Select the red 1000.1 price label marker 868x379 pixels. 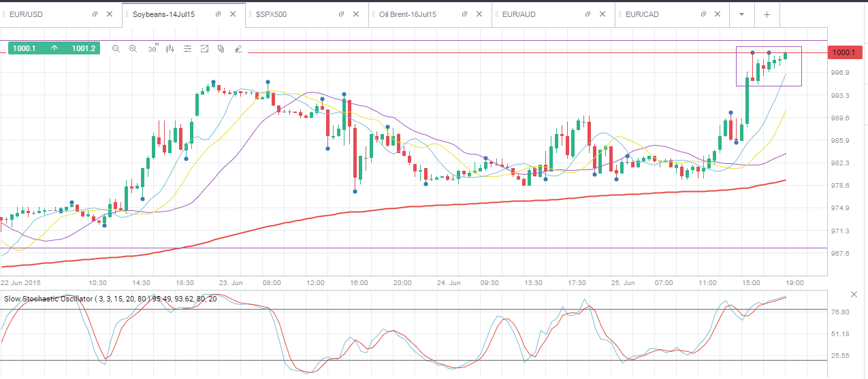(x=844, y=52)
